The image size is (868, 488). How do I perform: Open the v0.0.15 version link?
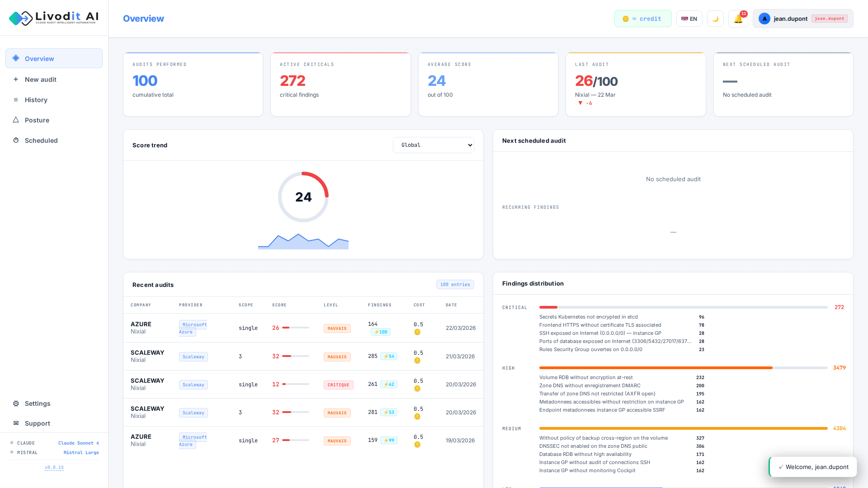pyautogui.click(x=54, y=468)
